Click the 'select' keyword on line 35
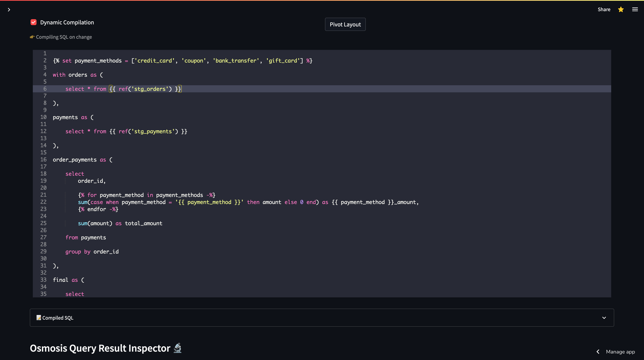644x360 pixels. [x=75, y=294]
